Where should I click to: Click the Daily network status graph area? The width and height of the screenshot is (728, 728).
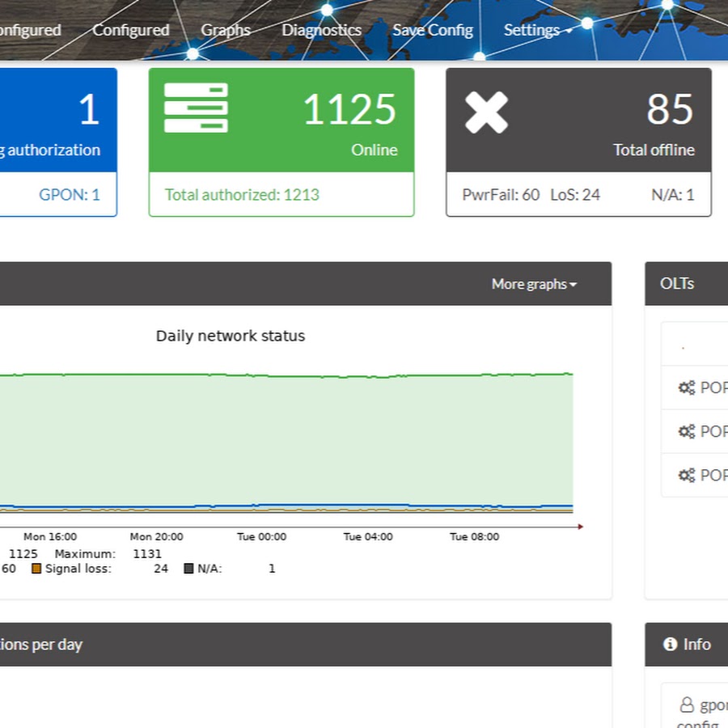point(286,443)
